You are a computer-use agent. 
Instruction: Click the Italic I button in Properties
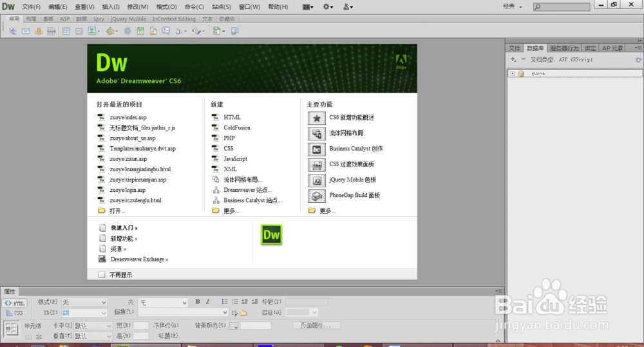click(208, 302)
